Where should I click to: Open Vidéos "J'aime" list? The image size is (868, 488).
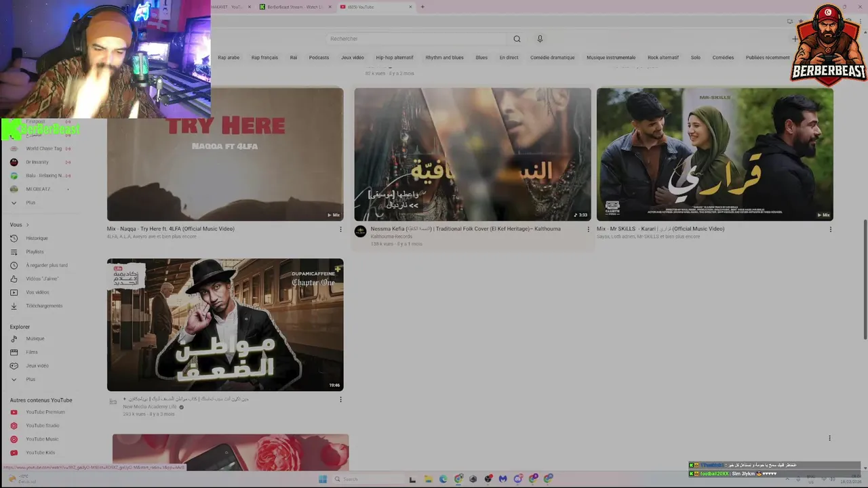[42, 279]
